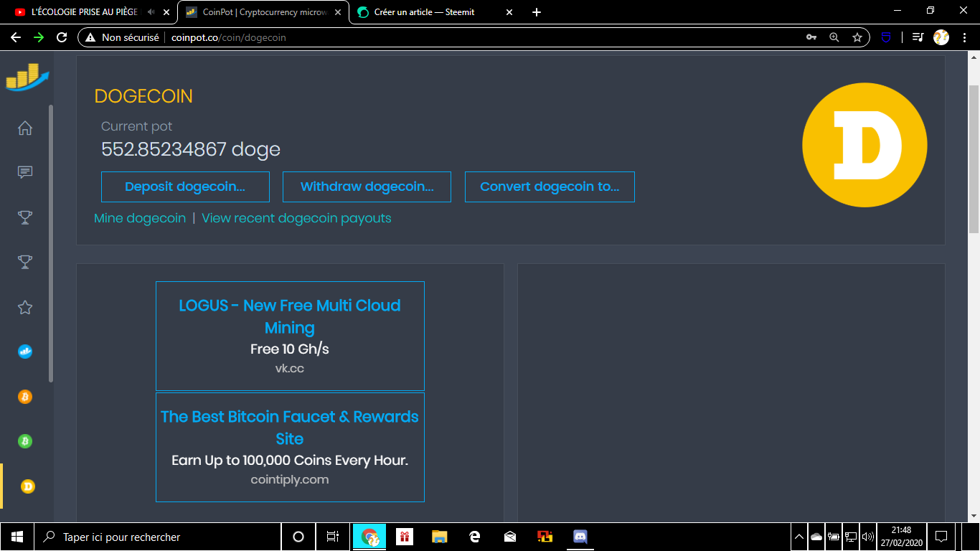Screen dimensions: 980x551
Task: Select the green Bitcoin Cash sidebar icon
Action: [25, 441]
